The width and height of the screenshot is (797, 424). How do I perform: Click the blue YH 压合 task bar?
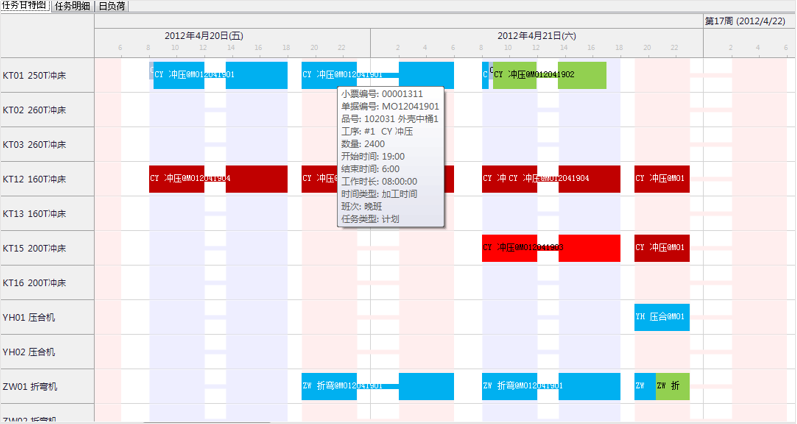661,317
